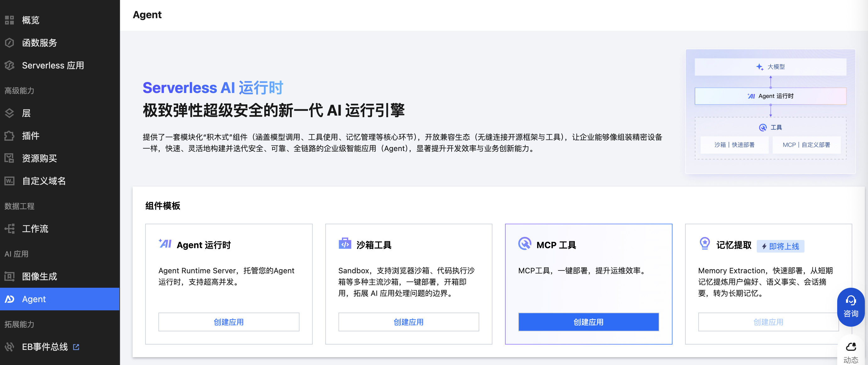The image size is (868, 365).
Task: Click the 工作流 workflow icon
Action: 9,229
